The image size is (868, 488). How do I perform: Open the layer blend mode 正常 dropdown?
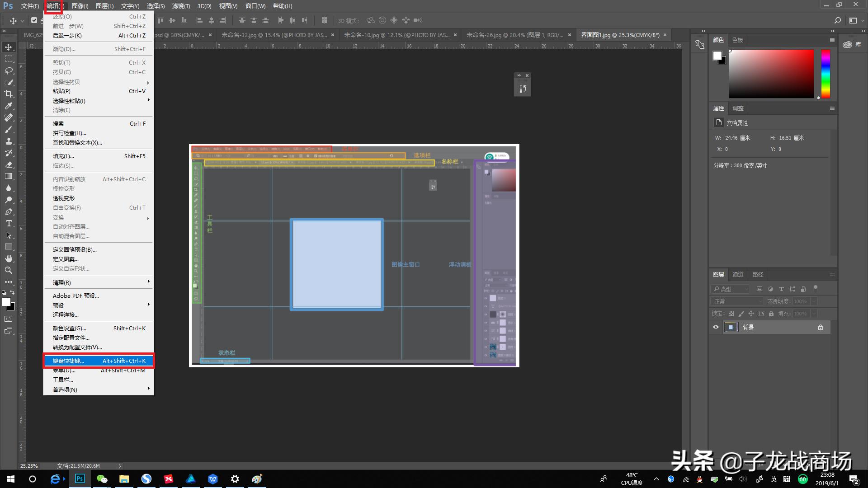(737, 301)
